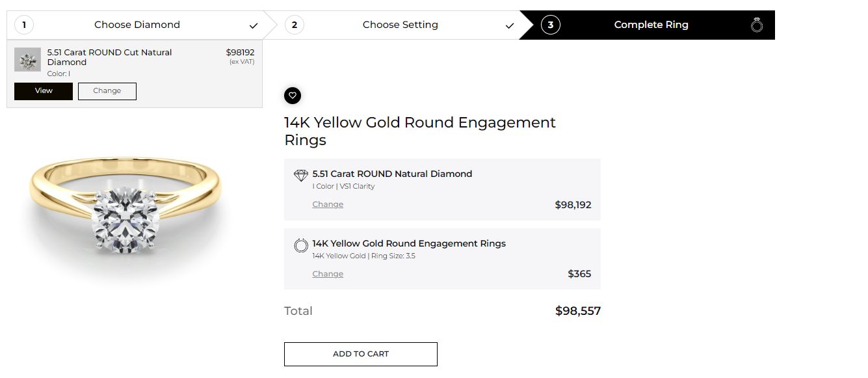Click the checkmark on Choose Diamond step
Image resolution: width=868 pixels, height=378 pixels.
[254, 26]
